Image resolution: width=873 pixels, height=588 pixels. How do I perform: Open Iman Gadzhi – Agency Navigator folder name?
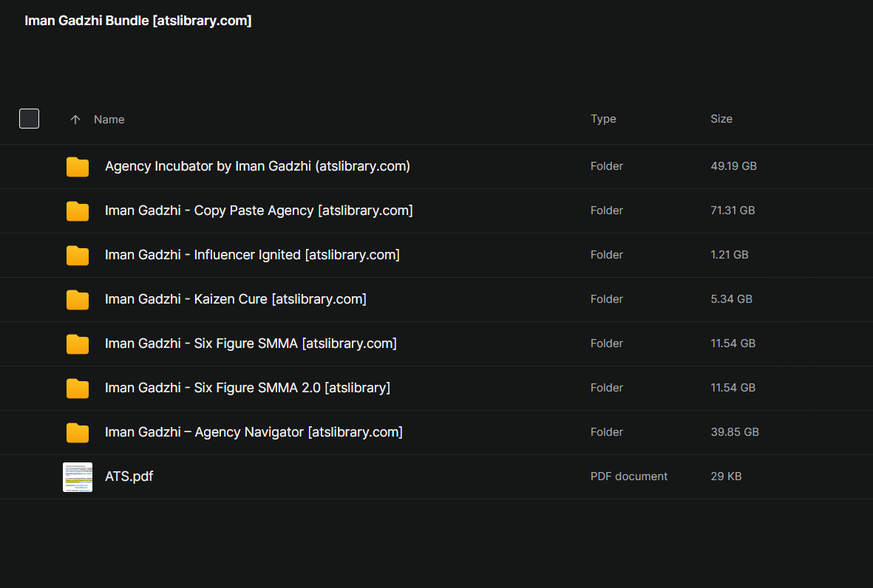pyautogui.click(x=254, y=432)
